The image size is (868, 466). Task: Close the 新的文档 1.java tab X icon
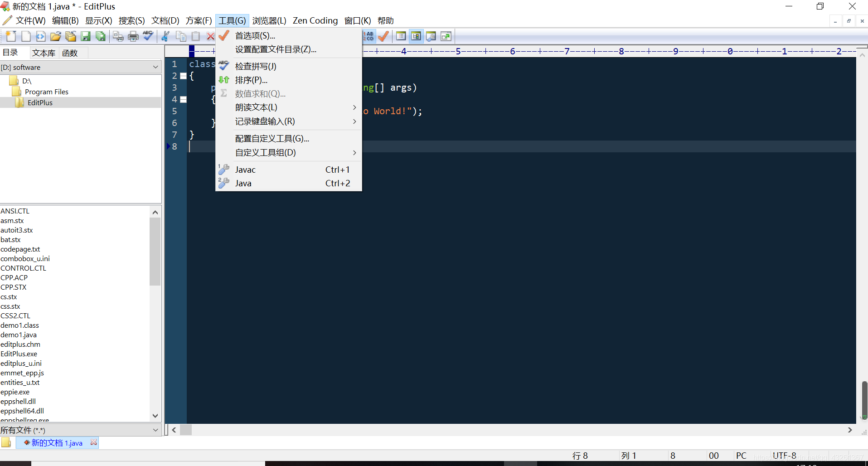[x=94, y=442]
